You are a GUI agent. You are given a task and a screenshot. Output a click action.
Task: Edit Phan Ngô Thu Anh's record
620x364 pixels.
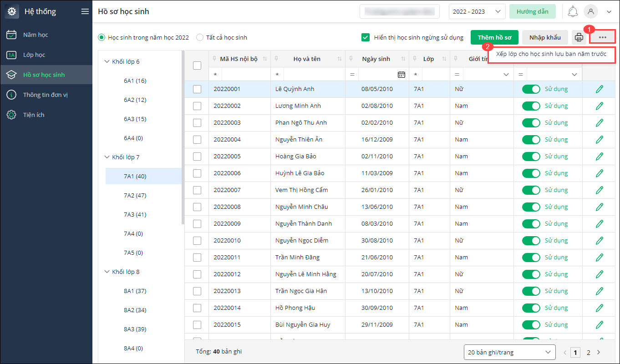pyautogui.click(x=600, y=123)
